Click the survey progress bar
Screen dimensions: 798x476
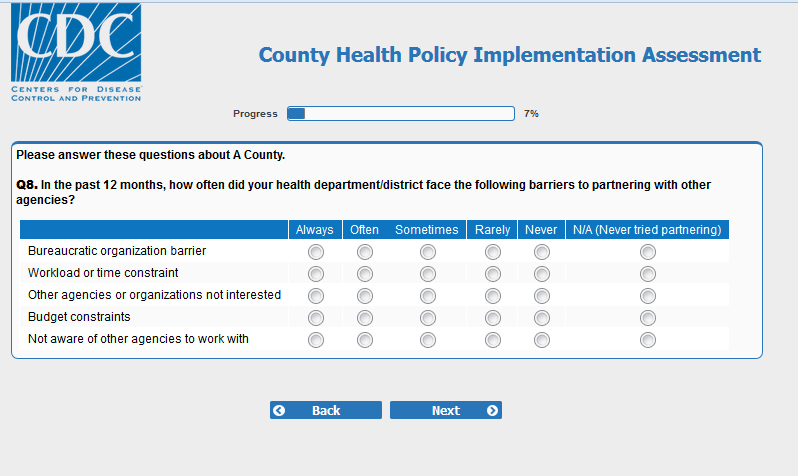tap(400, 113)
